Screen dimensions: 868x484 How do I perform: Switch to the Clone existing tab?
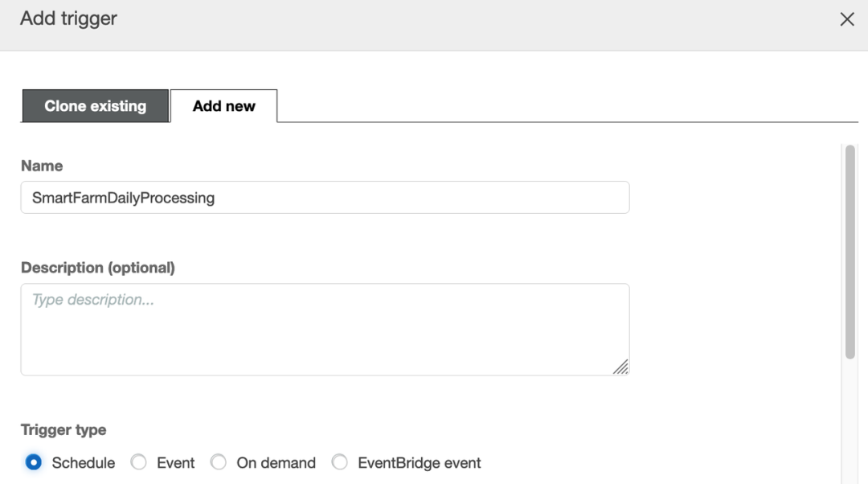pos(95,106)
